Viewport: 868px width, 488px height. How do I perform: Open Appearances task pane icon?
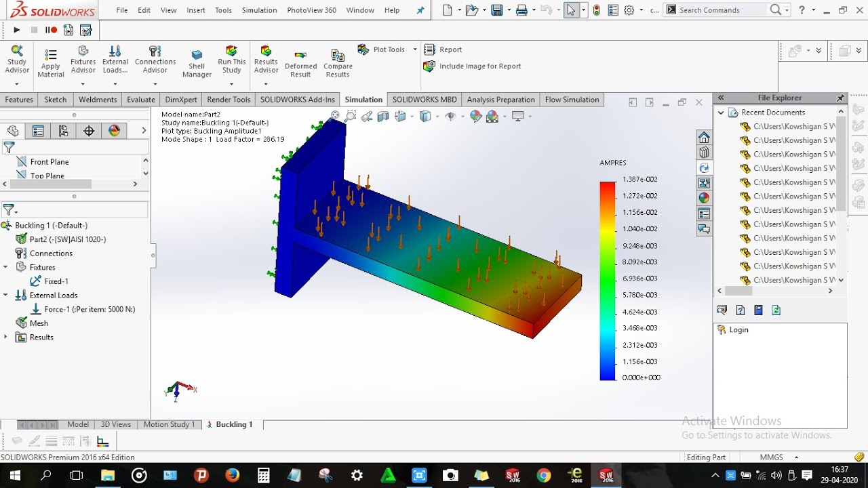[704, 198]
